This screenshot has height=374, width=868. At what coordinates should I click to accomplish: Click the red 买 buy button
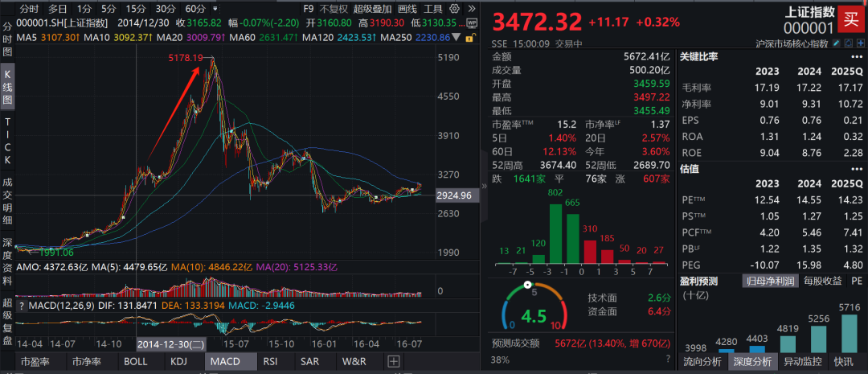tap(852, 19)
